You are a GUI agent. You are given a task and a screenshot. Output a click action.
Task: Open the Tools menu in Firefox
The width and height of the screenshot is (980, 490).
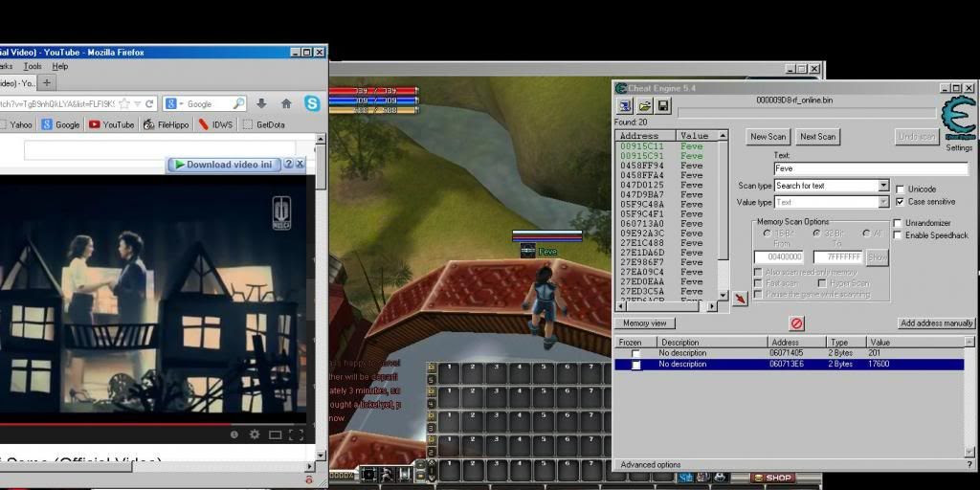tap(33, 66)
